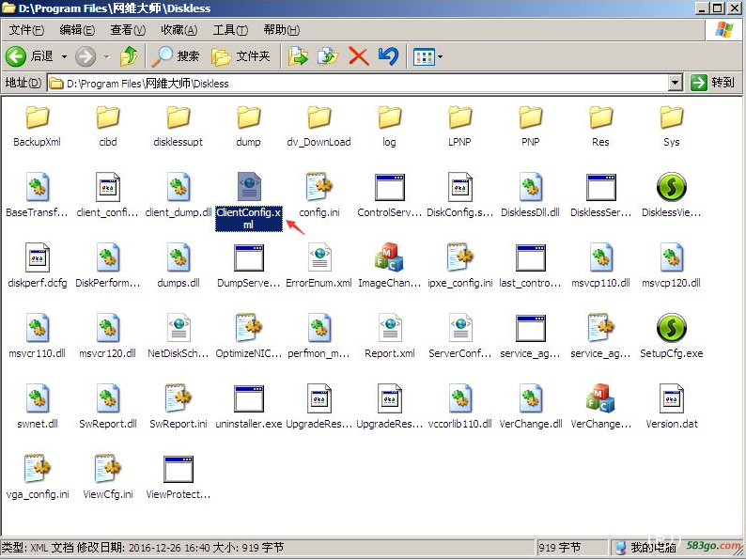Open the File menu
The image size is (746, 560).
[26, 30]
